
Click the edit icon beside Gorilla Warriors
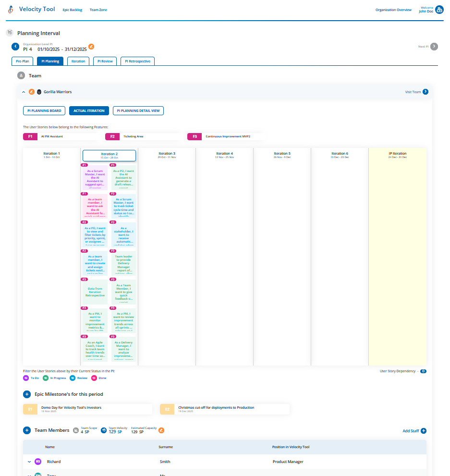pyautogui.click(x=31, y=92)
